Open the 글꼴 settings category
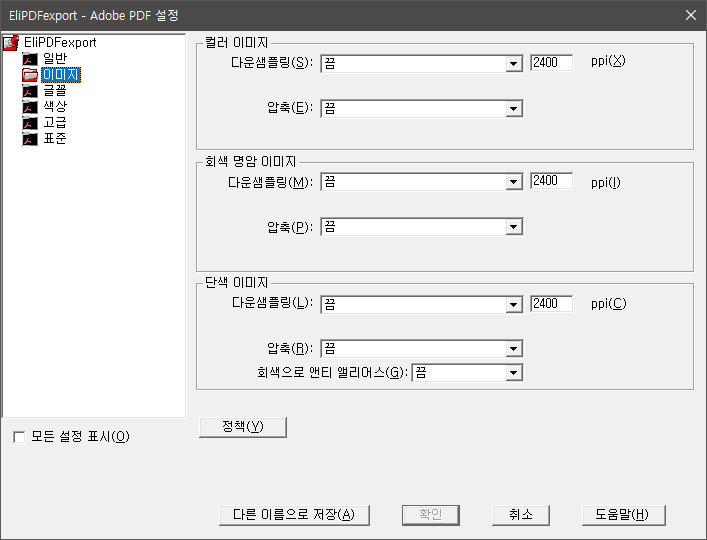707x540 pixels. pos(55,91)
